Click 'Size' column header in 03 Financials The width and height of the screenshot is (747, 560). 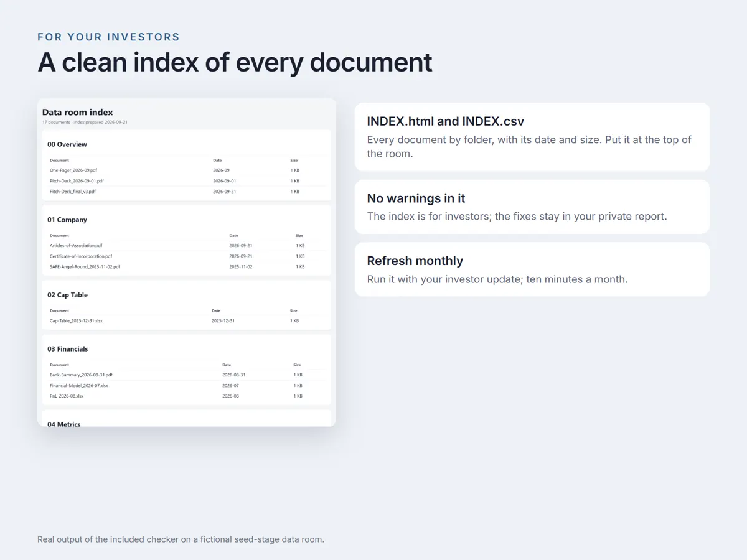[297, 365]
